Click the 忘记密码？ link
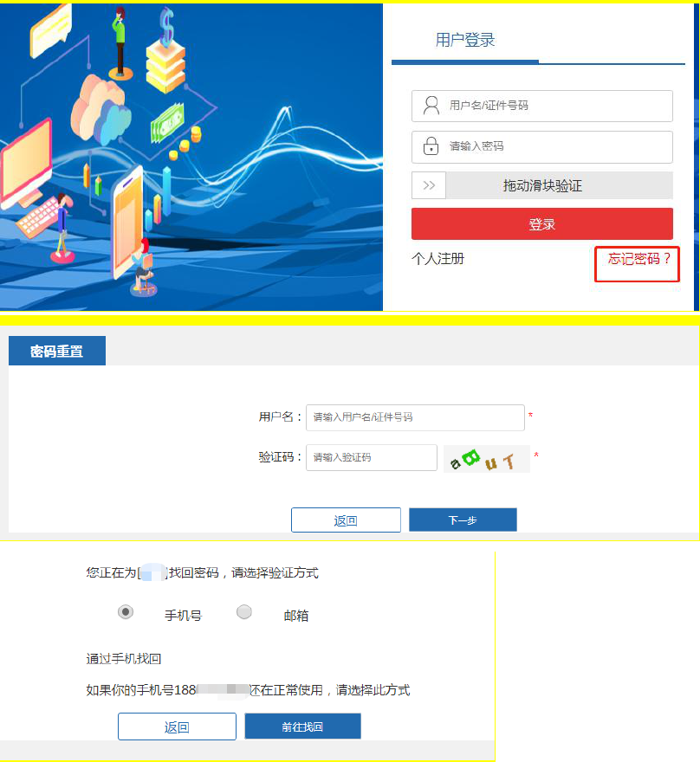 (x=638, y=259)
